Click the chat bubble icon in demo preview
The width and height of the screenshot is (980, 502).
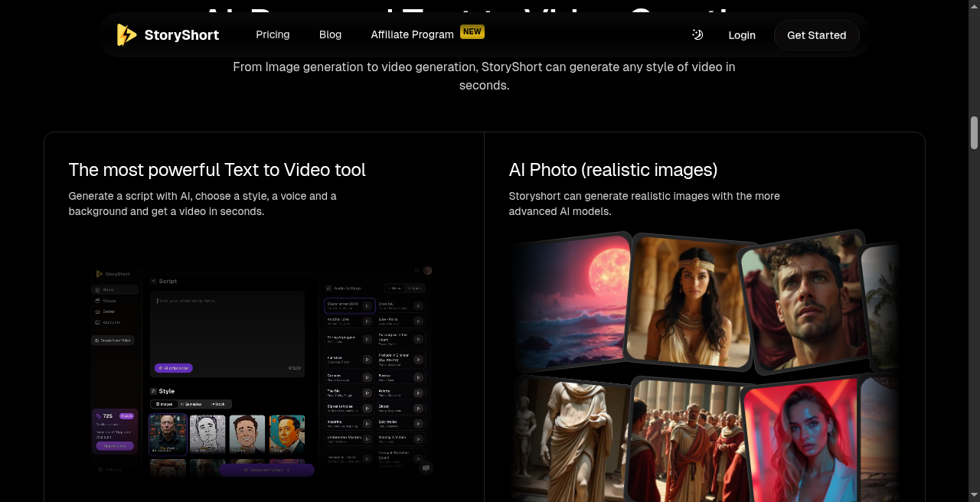point(426,467)
